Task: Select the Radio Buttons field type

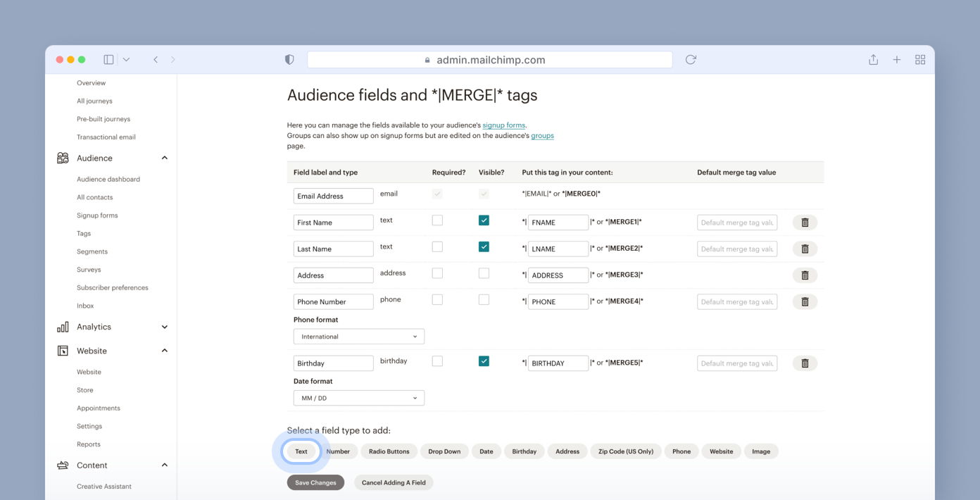Action: (x=389, y=452)
